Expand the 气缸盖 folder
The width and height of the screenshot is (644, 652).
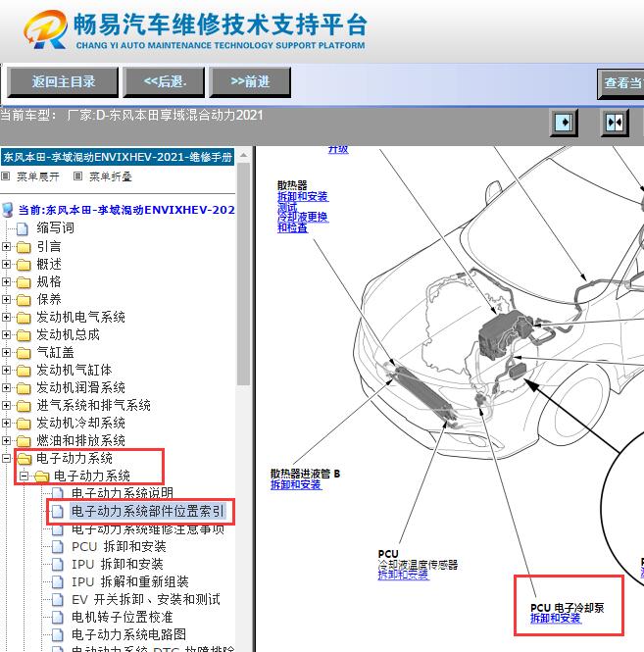6,353
